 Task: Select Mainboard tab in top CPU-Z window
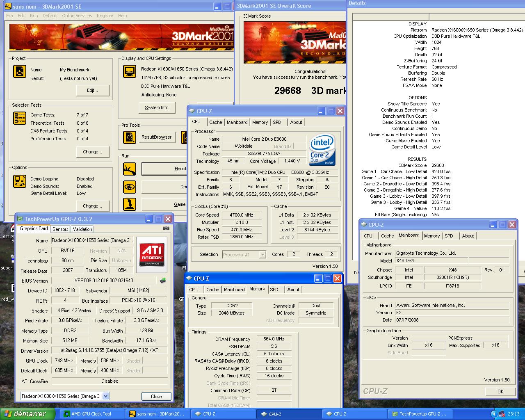tap(237, 122)
